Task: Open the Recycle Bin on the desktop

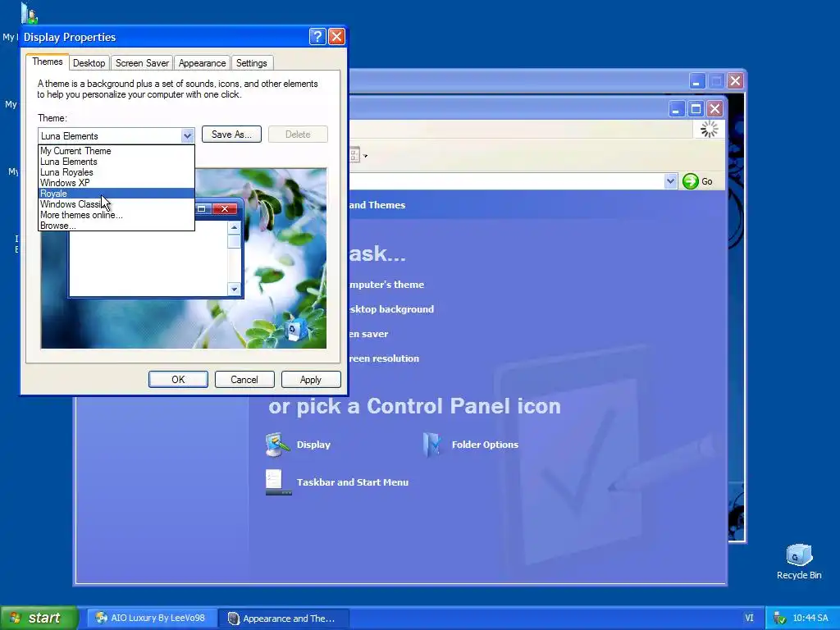Action: (799, 561)
